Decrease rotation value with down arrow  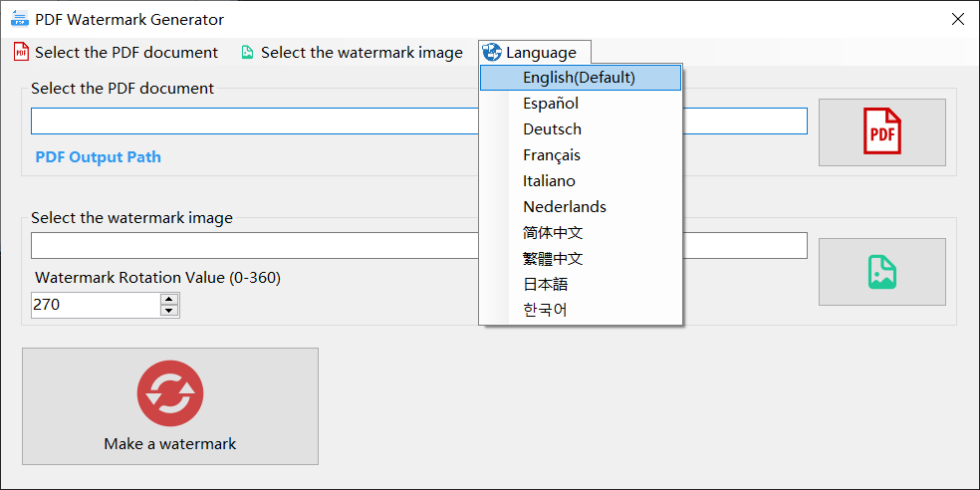point(168,311)
